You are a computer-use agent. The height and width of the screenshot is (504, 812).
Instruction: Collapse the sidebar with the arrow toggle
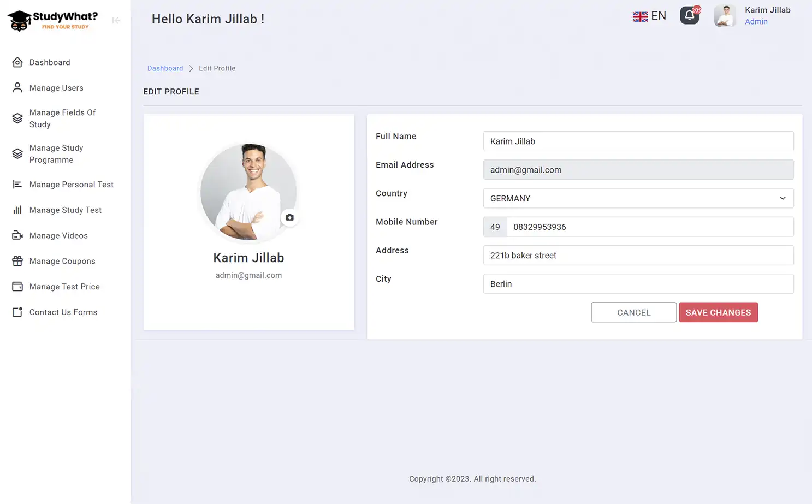116,20
